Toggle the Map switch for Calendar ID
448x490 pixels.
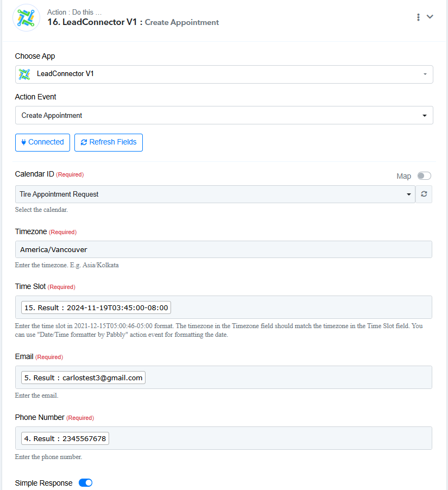[424, 176]
